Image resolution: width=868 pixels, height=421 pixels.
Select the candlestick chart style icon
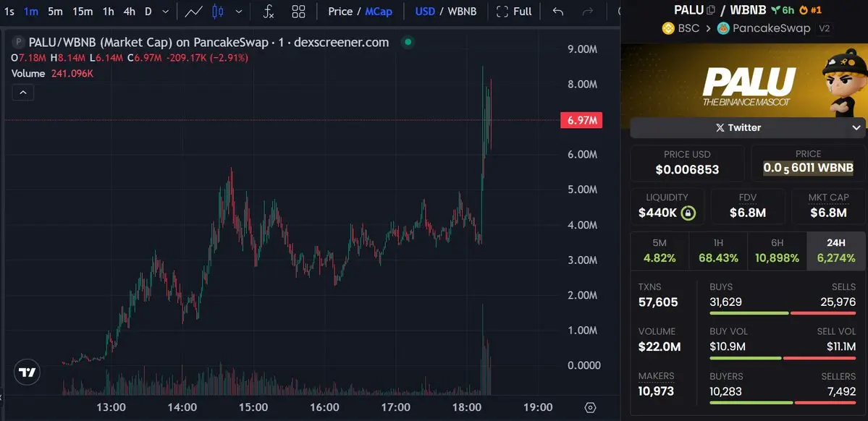[x=218, y=12]
